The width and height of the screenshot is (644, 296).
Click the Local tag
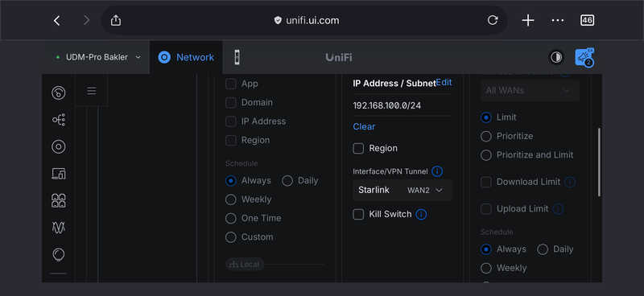[x=245, y=265]
